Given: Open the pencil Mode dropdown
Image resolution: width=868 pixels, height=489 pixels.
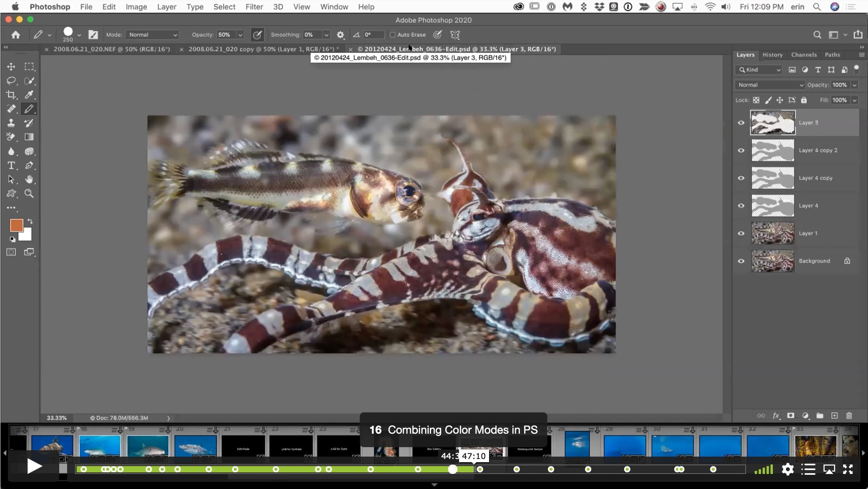Looking at the screenshot, I should click(153, 35).
